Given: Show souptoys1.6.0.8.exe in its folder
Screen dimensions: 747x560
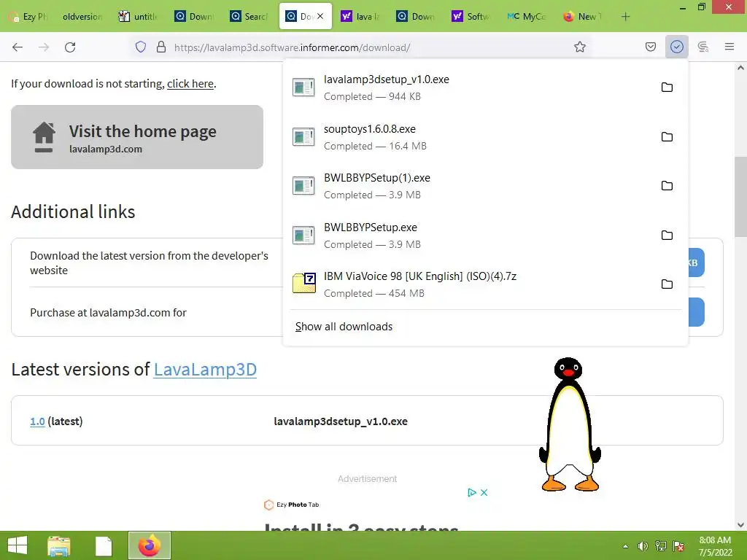Looking at the screenshot, I should coord(667,136).
